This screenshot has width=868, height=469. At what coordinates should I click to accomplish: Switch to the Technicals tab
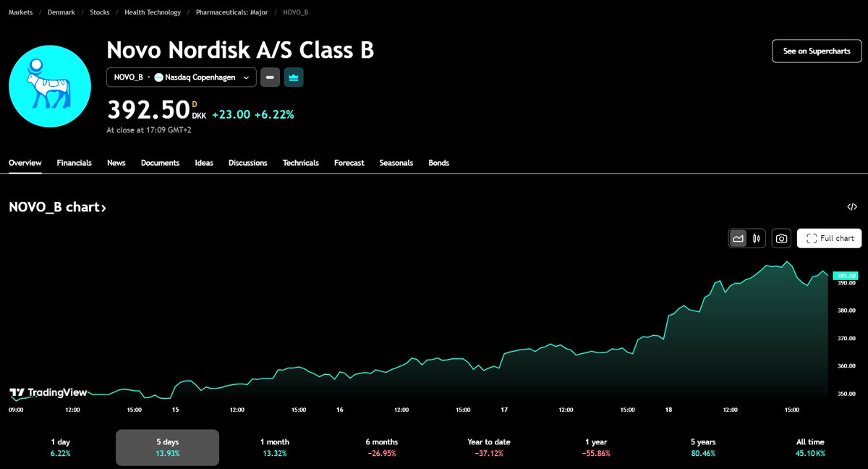tap(301, 163)
